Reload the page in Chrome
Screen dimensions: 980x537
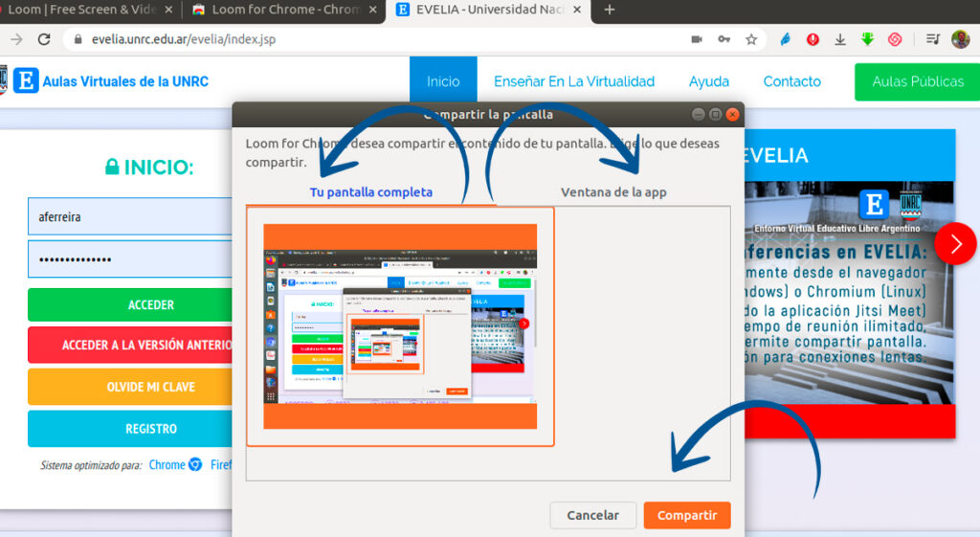click(44, 39)
